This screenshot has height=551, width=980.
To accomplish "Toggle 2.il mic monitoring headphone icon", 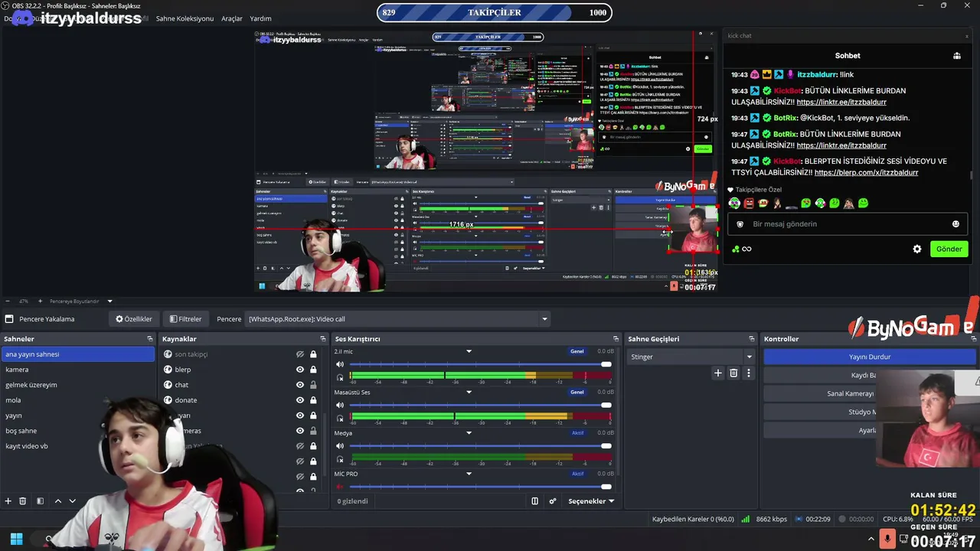I will [341, 377].
